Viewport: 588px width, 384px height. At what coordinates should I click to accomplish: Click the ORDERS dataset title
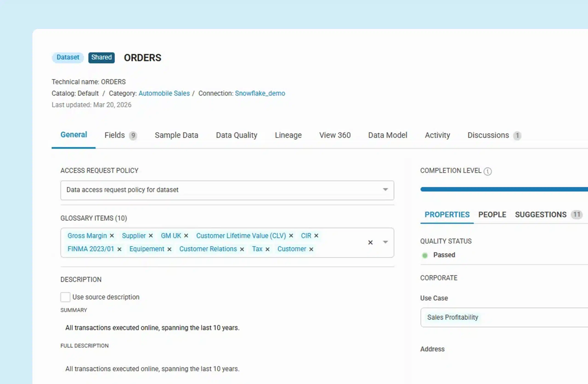(x=143, y=58)
